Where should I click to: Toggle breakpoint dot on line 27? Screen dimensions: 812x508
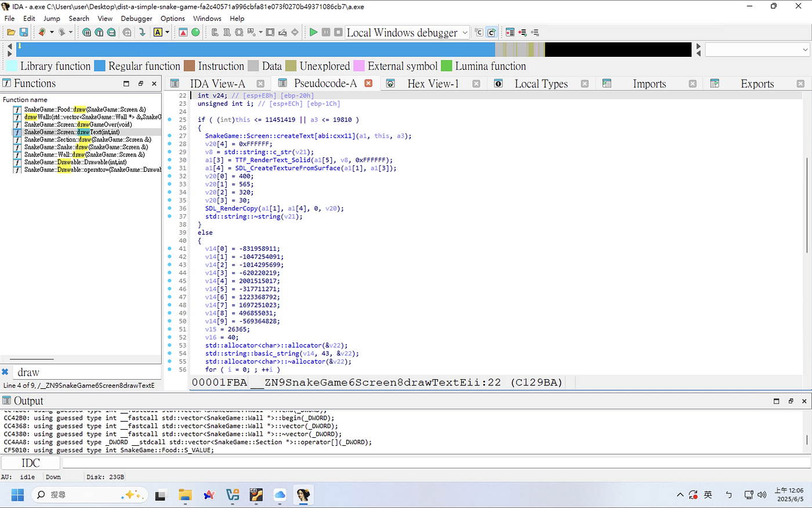(169, 136)
